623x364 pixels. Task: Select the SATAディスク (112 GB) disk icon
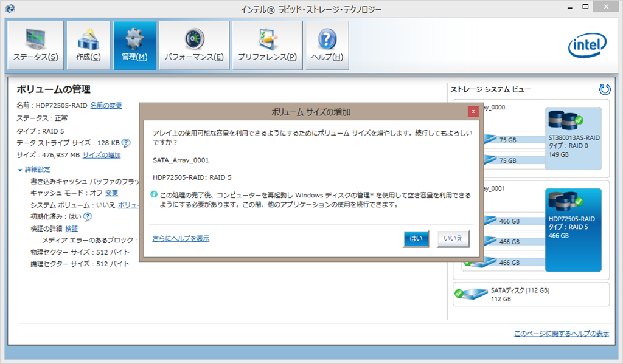471,294
